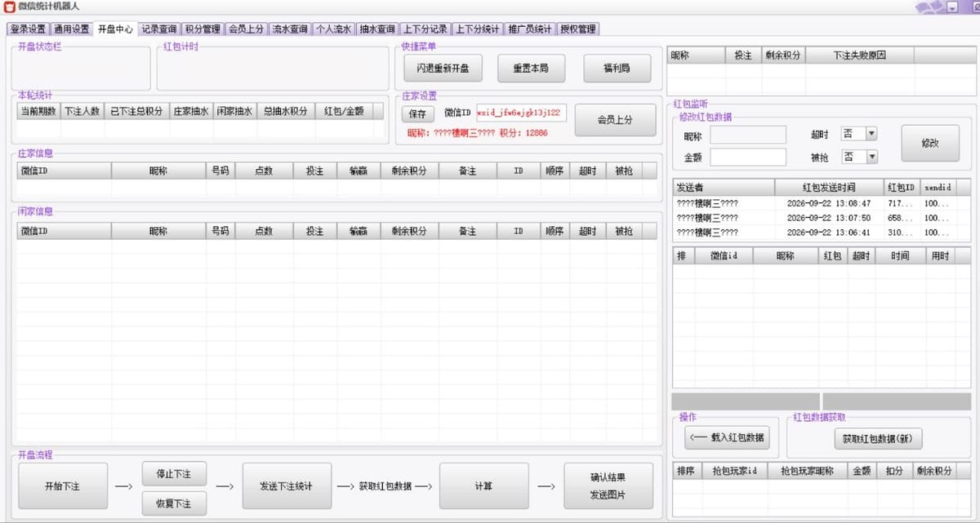This screenshot has width=980, height=523.
Task: Expand the 超时 dropdown
Action: [x=871, y=134]
